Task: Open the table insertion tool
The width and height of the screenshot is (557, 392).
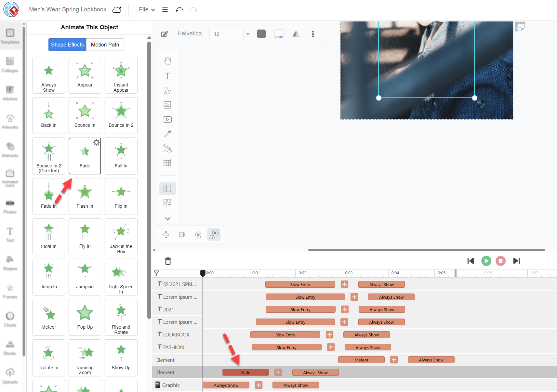Action: click(x=167, y=163)
